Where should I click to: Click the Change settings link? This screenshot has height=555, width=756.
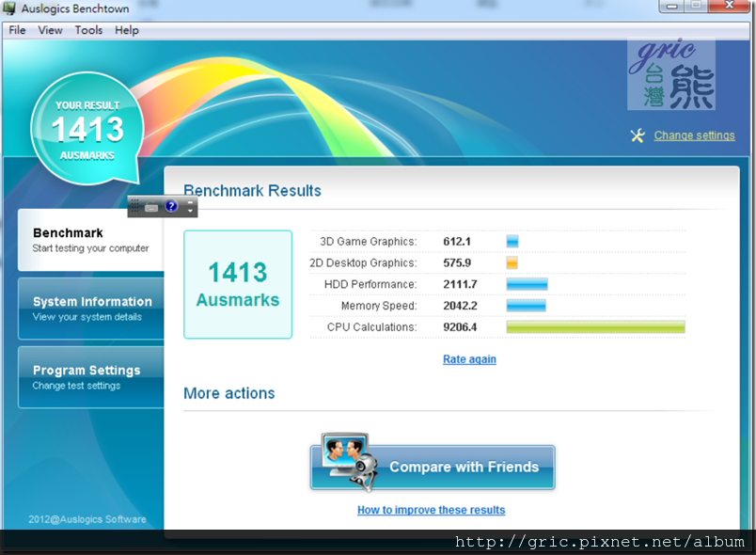tap(694, 135)
